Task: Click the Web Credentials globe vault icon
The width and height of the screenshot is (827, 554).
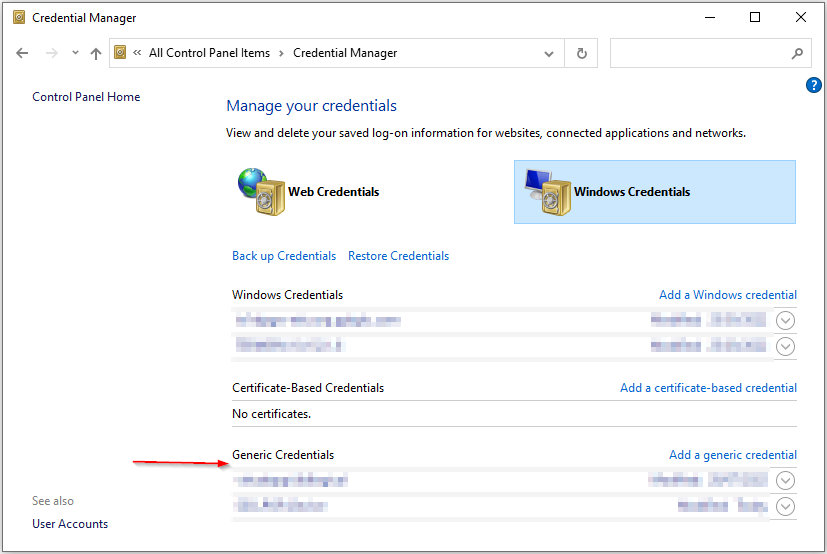Action: pyautogui.click(x=261, y=192)
